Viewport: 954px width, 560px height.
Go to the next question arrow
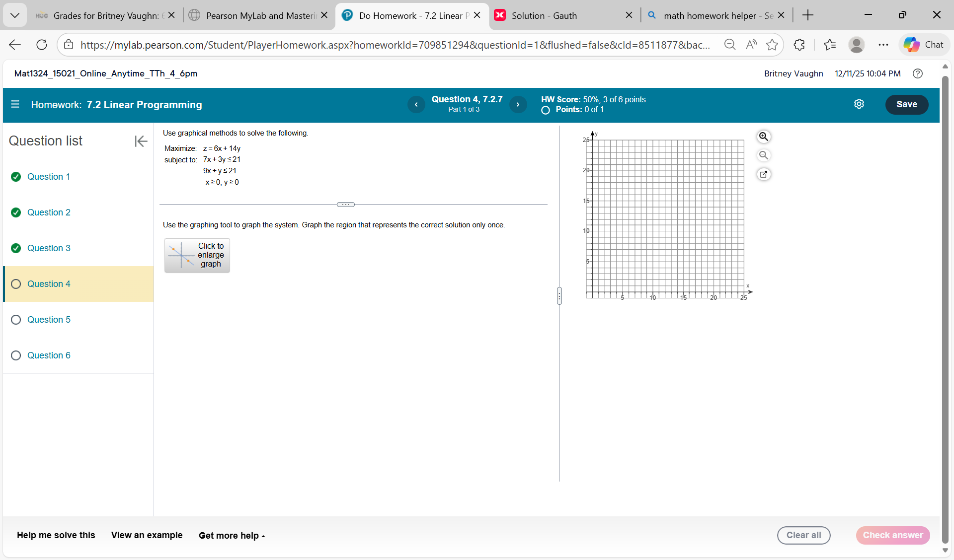[518, 104]
